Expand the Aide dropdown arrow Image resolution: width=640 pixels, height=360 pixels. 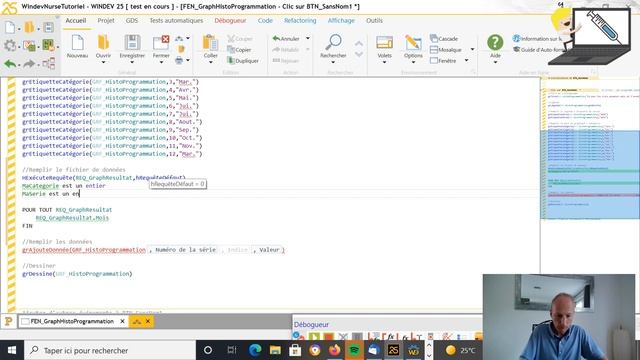(495, 62)
